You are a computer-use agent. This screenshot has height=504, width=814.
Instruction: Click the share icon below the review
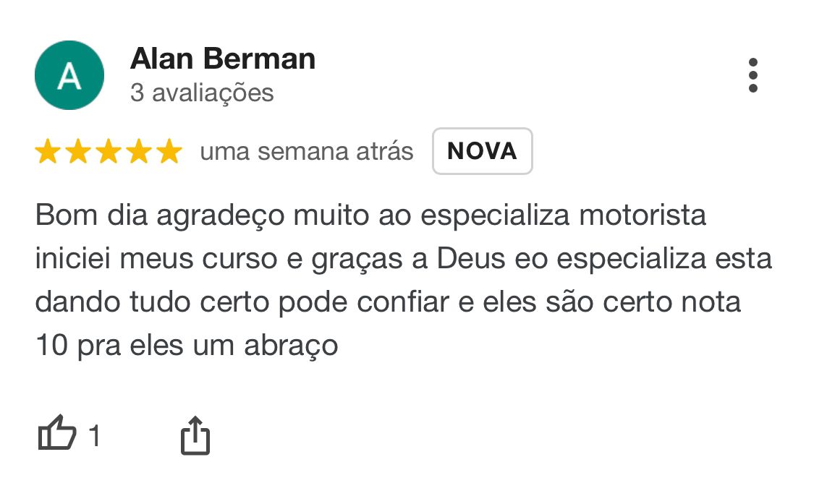[x=196, y=435]
